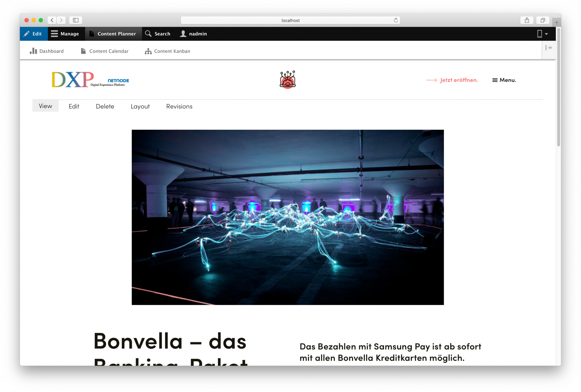Open the Content Planner toolbar tab
The width and height of the screenshot is (581, 392).
113,34
